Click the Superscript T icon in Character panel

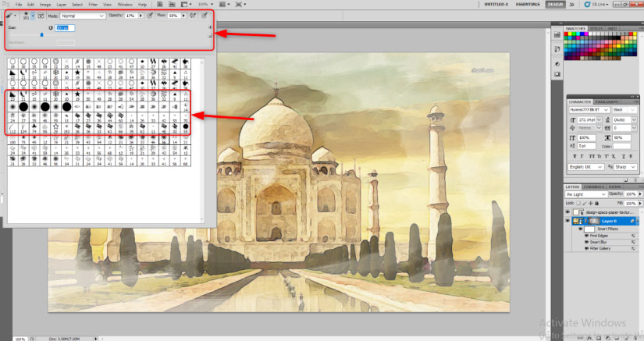tap(607, 156)
